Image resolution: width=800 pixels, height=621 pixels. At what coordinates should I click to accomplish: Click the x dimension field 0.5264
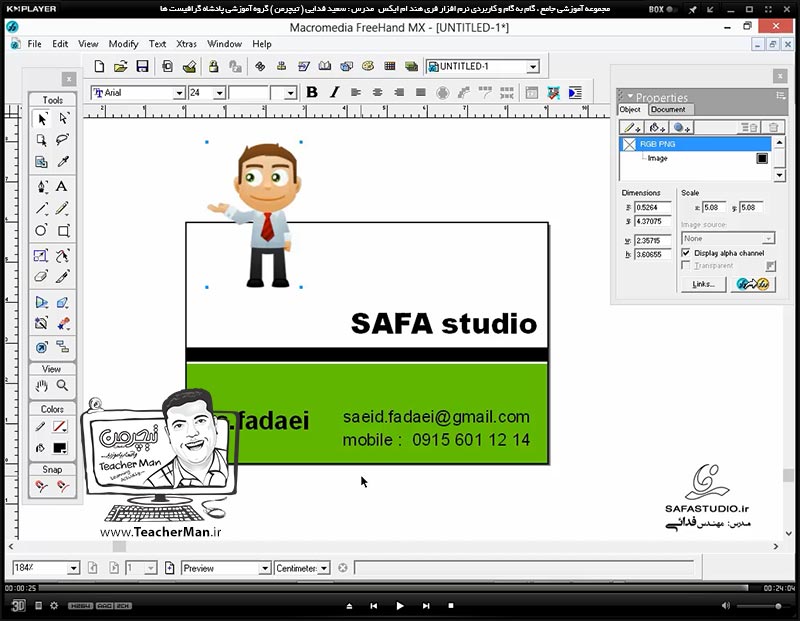(653, 207)
